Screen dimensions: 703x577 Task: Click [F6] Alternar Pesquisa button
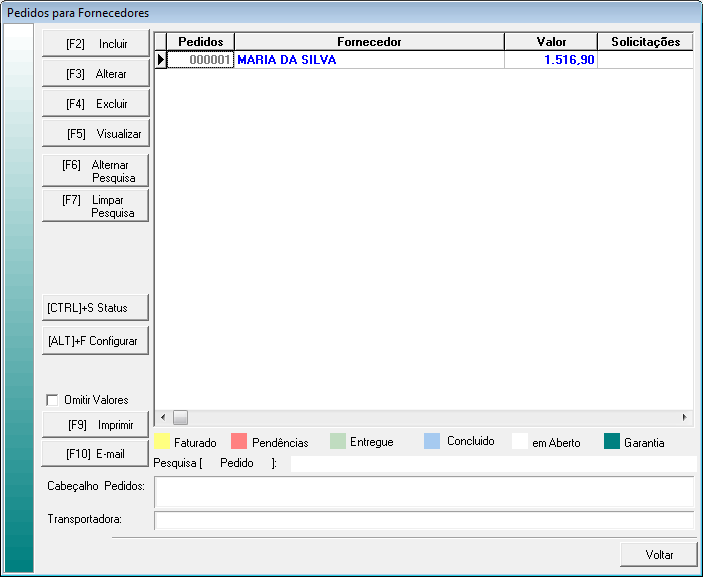click(x=96, y=171)
